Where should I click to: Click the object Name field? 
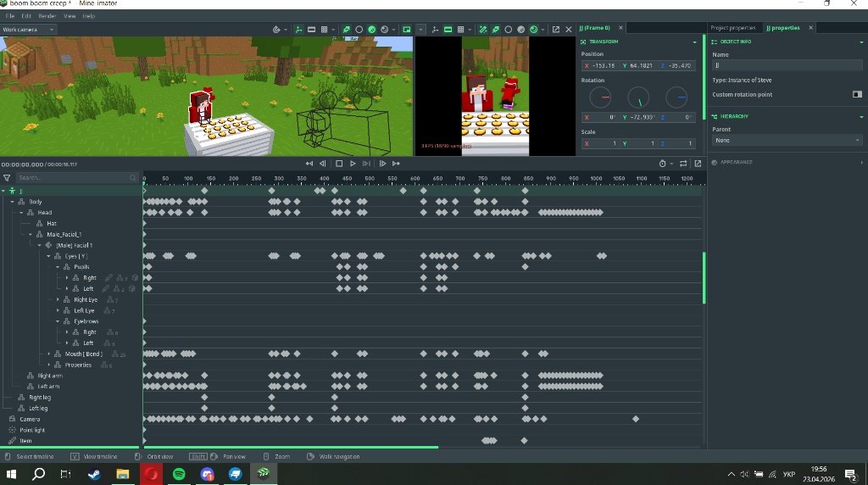[787, 65]
